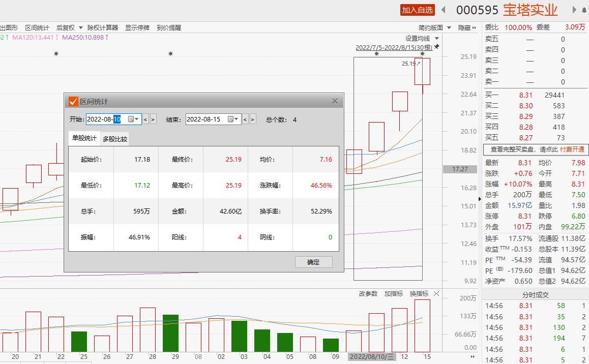This screenshot has width=589, height=364.
Task: Click the next stock right arrow
Action: coord(575,10)
